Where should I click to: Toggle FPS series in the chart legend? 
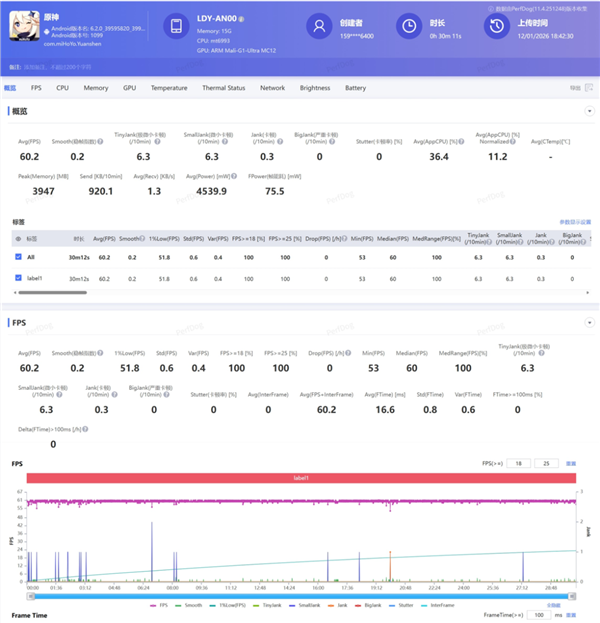click(159, 605)
